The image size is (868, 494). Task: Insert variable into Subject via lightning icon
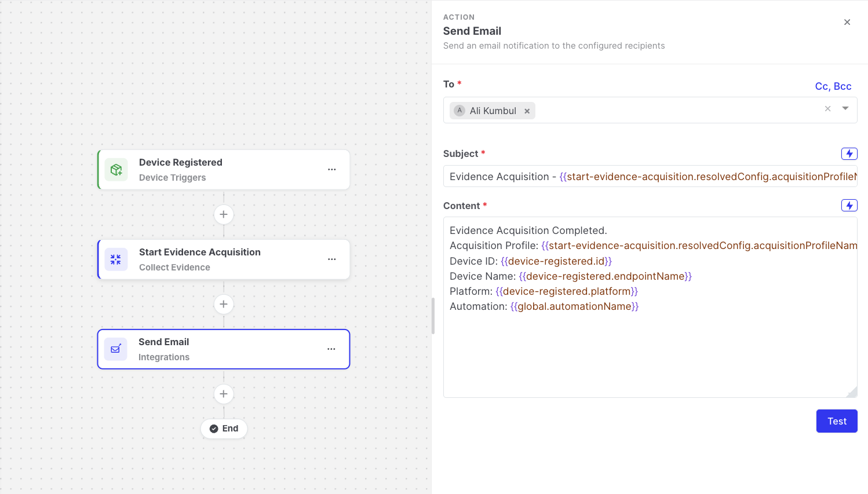(849, 153)
